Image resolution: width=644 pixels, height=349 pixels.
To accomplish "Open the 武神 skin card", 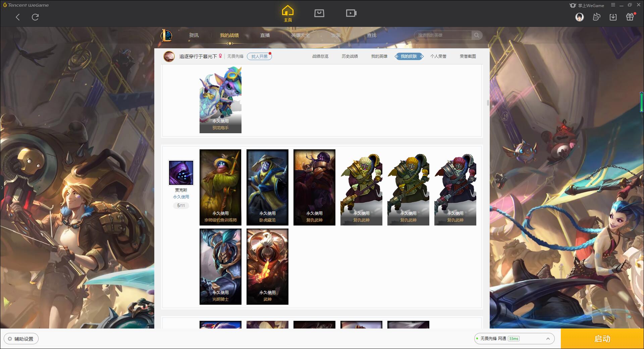I will [x=267, y=267].
